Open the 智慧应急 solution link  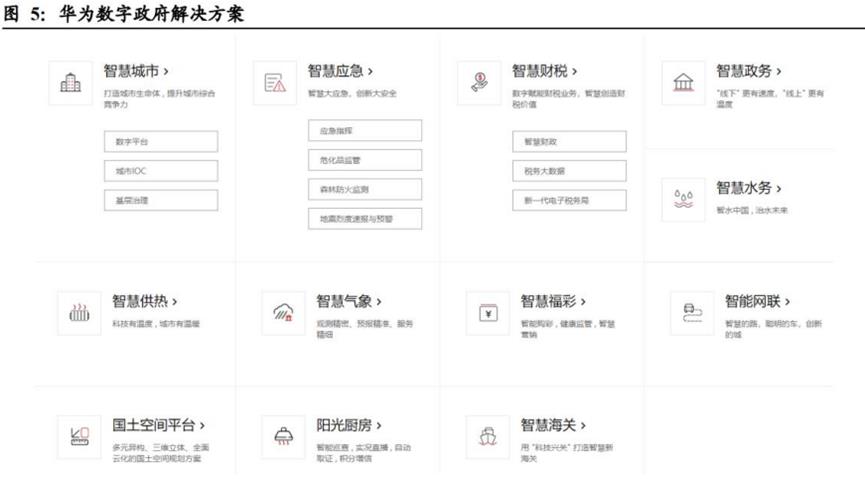coord(340,71)
